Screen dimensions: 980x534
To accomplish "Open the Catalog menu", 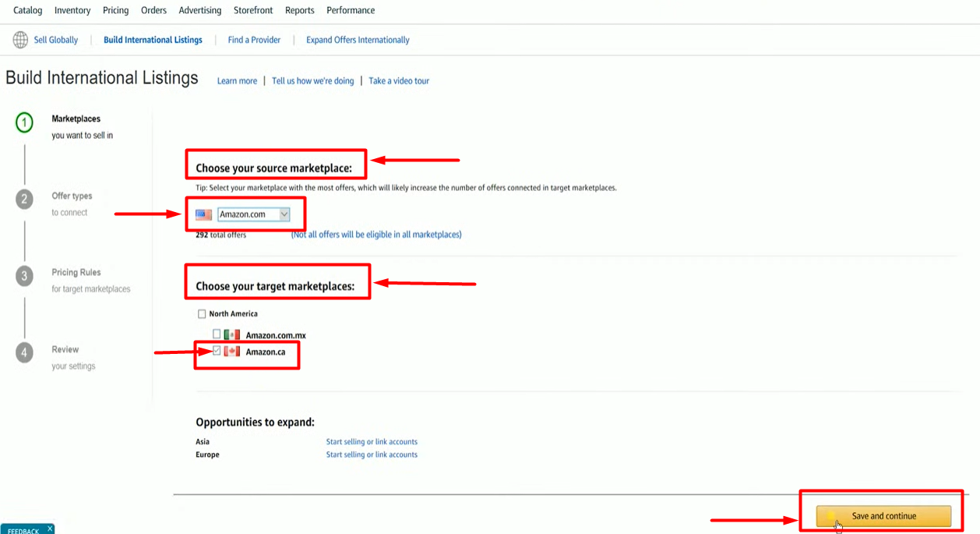I will click(28, 10).
